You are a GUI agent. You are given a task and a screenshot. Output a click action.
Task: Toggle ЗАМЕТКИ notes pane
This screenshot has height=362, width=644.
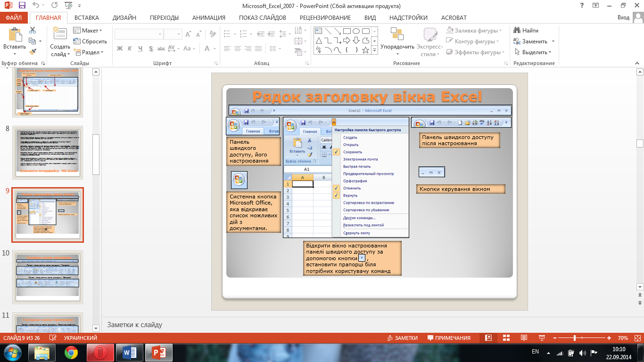[402, 338]
